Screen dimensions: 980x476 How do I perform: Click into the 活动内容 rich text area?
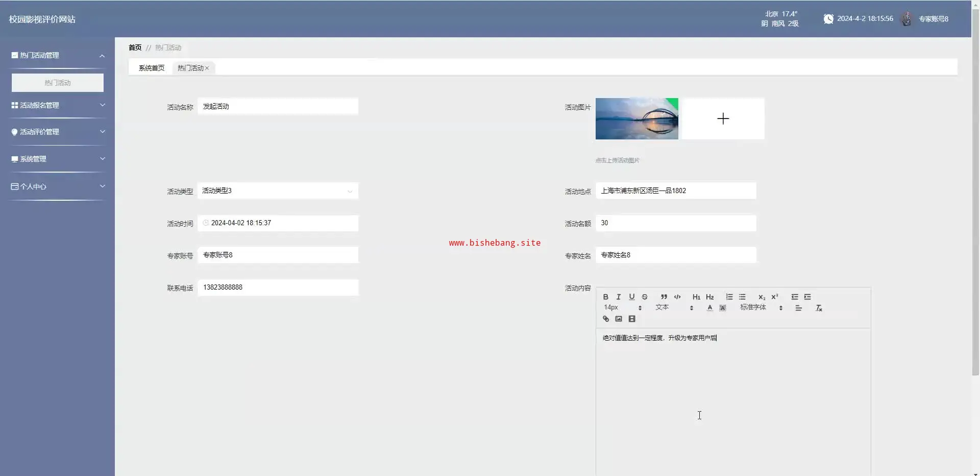733,402
